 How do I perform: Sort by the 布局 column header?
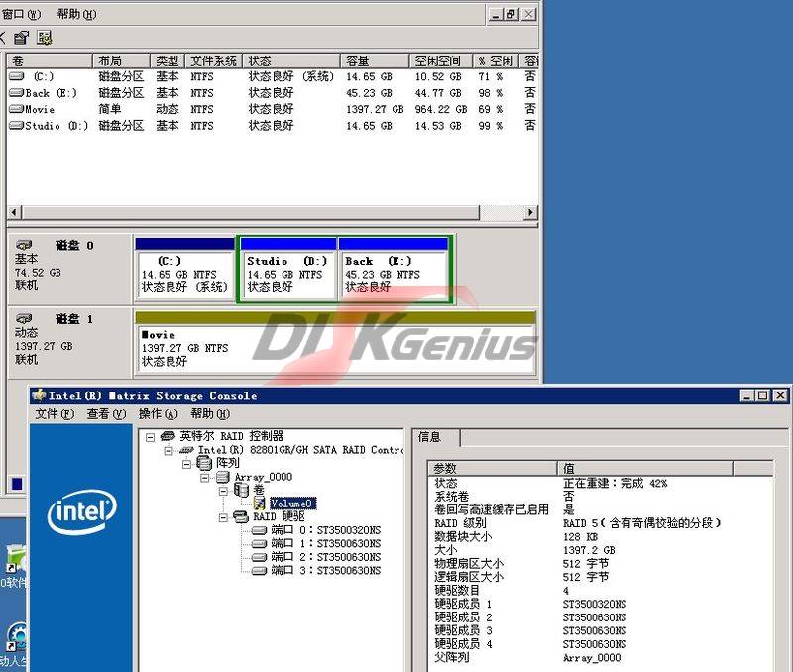(x=121, y=61)
